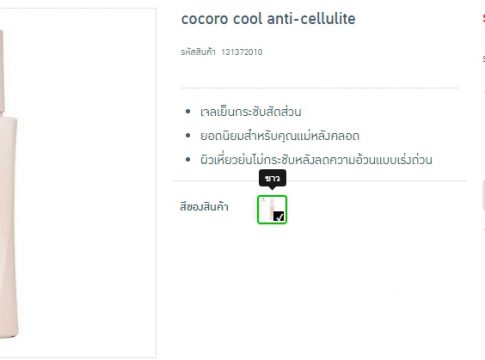485x360 pixels.
Task: Select the white color variant swatch
Action: tap(272, 209)
